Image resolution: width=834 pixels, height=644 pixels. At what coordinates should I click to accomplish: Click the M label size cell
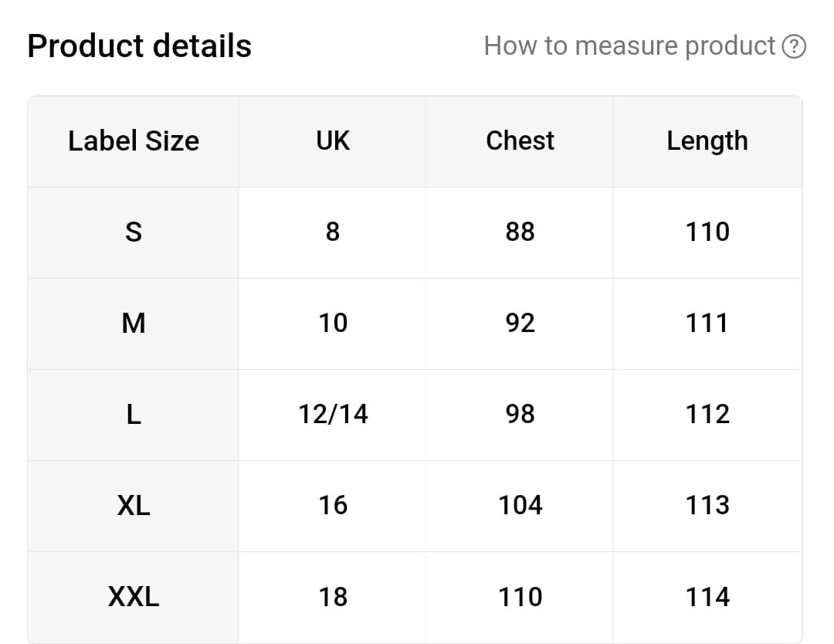tap(134, 323)
